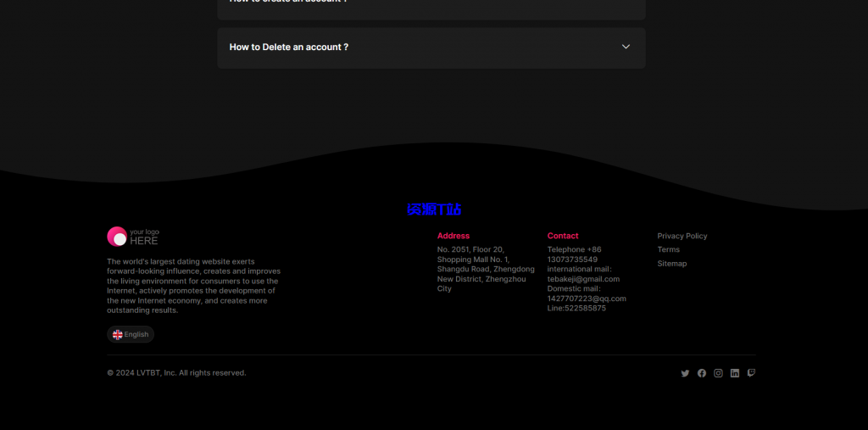Open the LinkedIn icon link

735,373
